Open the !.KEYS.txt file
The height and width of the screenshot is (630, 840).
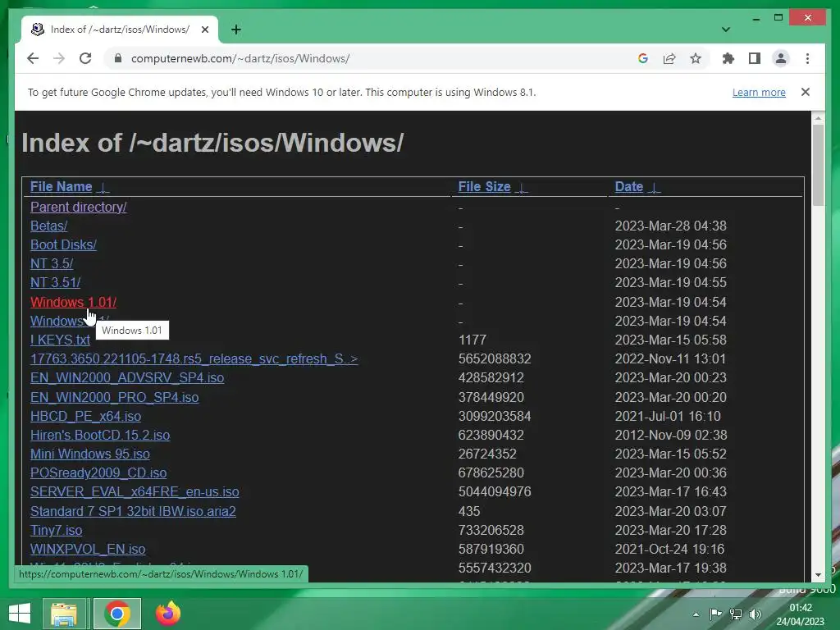click(60, 340)
